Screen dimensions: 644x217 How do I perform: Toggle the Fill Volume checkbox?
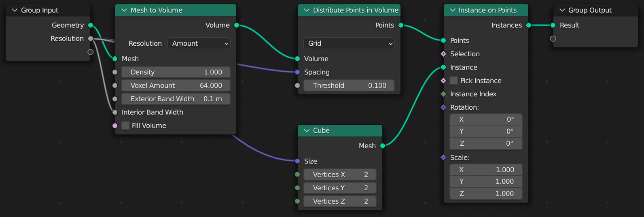coord(125,126)
